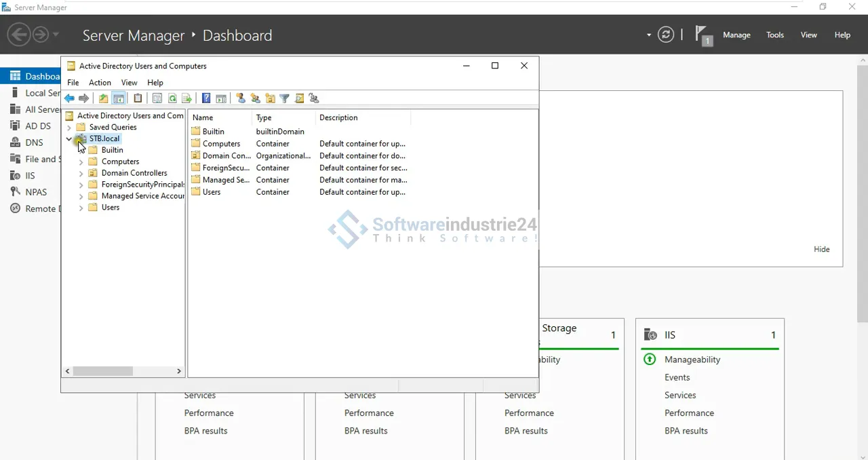Image resolution: width=868 pixels, height=460 pixels.
Task: Expand the Domain Controllers tree node
Action: pyautogui.click(x=81, y=173)
